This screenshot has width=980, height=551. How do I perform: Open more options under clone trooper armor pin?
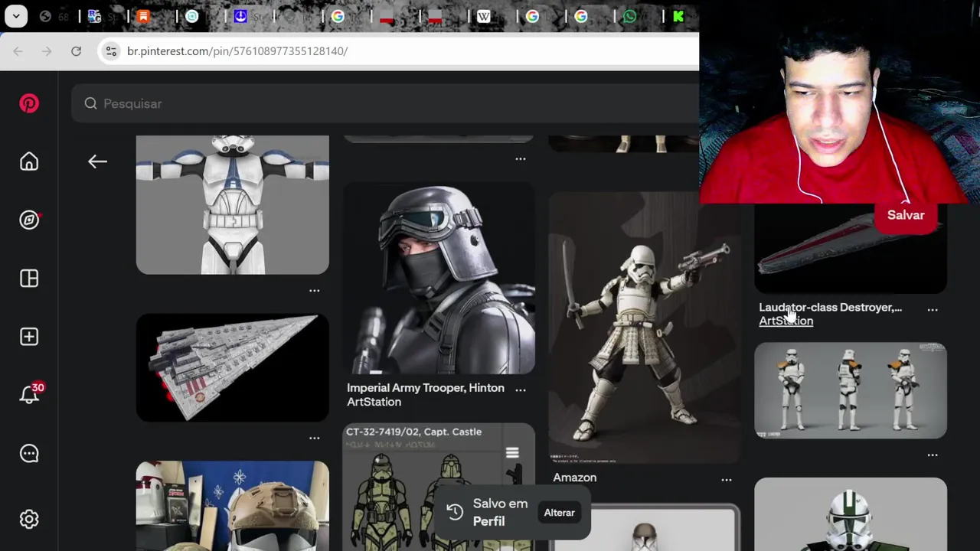314,291
